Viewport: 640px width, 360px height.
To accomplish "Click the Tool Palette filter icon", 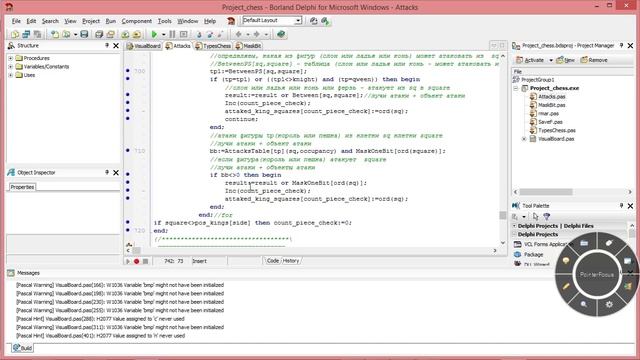I will pos(547,216).
